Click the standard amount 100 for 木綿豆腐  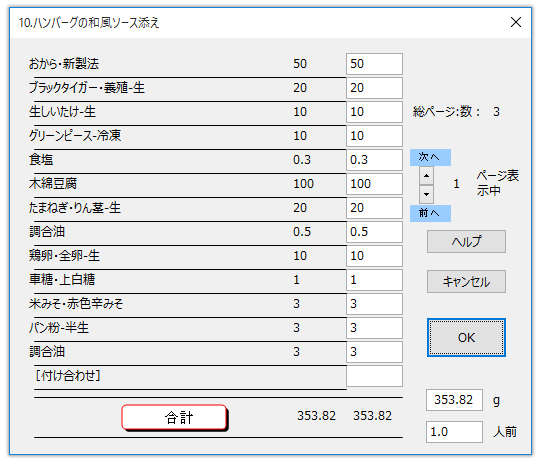(303, 184)
